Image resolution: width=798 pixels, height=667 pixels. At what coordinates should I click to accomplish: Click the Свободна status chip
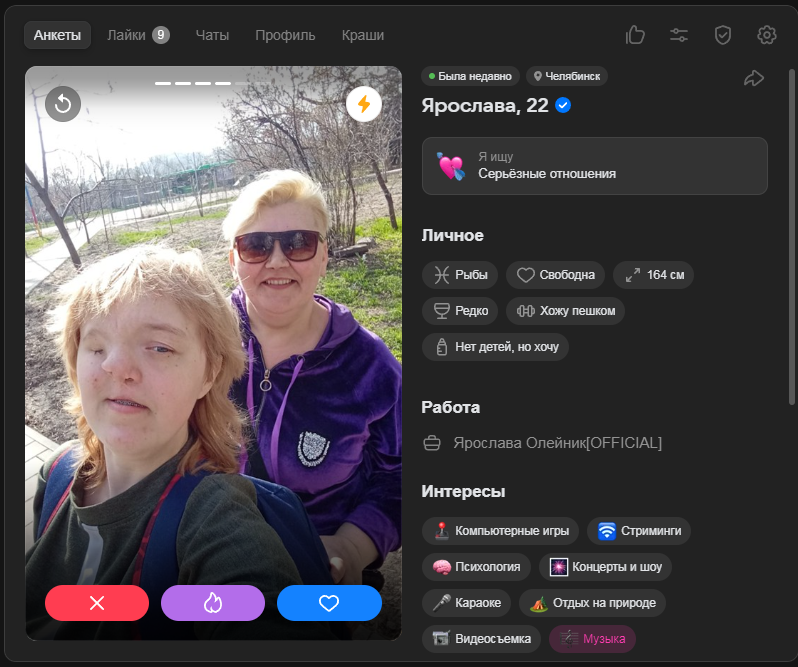(555, 275)
